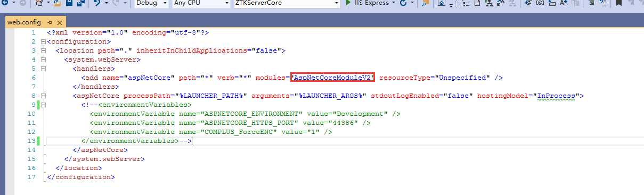This screenshot has width=644, height=195.
Task: Open Find in Files with the folder magnifier icon
Action: click(426, 3)
